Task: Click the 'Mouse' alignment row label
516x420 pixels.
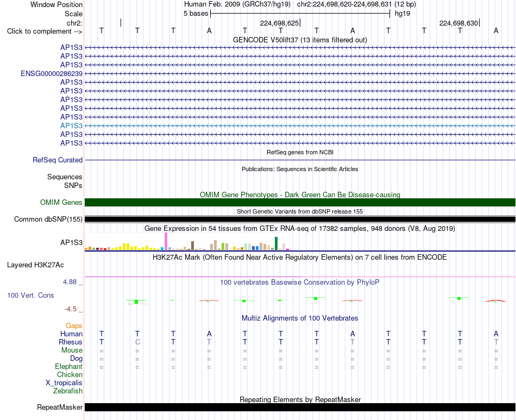Action: pyautogui.click(x=72, y=350)
